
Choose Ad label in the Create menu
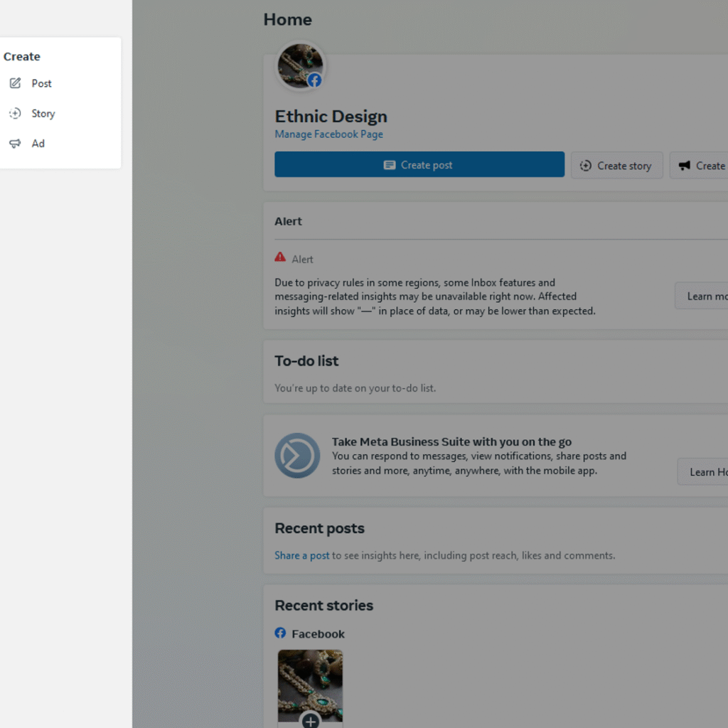(x=38, y=144)
